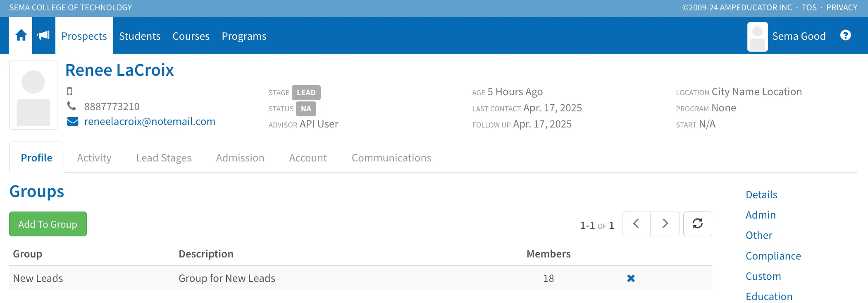Screen dimensions: 868x303
Task: Jump to the Compliance section
Action: point(773,256)
